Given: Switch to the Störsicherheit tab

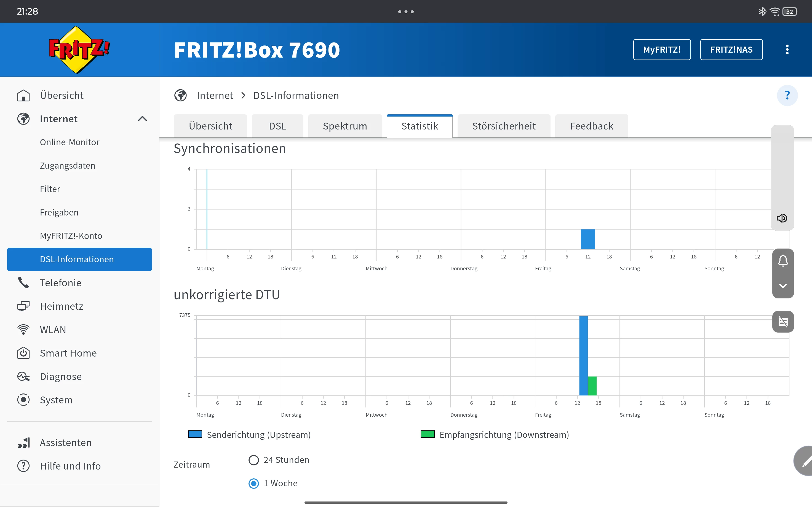Looking at the screenshot, I should [504, 126].
